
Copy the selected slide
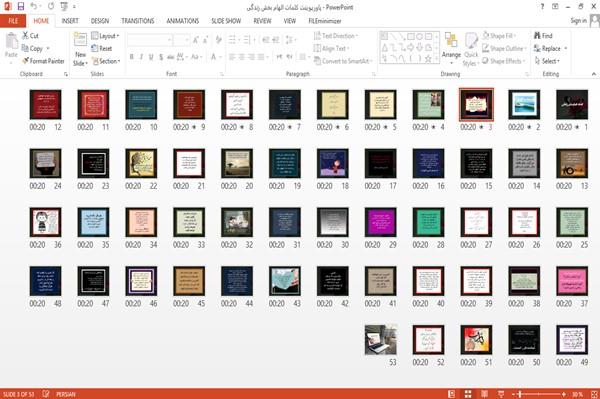pyautogui.click(x=32, y=49)
